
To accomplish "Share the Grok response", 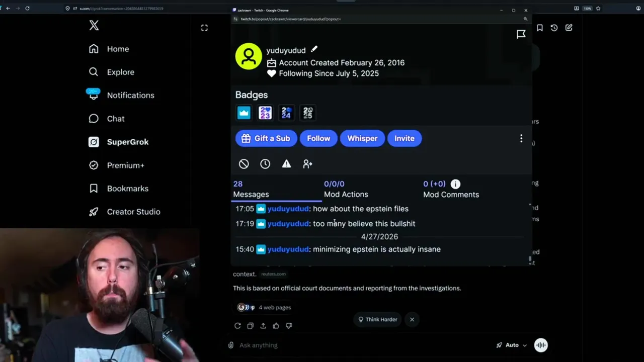I will 263,326.
